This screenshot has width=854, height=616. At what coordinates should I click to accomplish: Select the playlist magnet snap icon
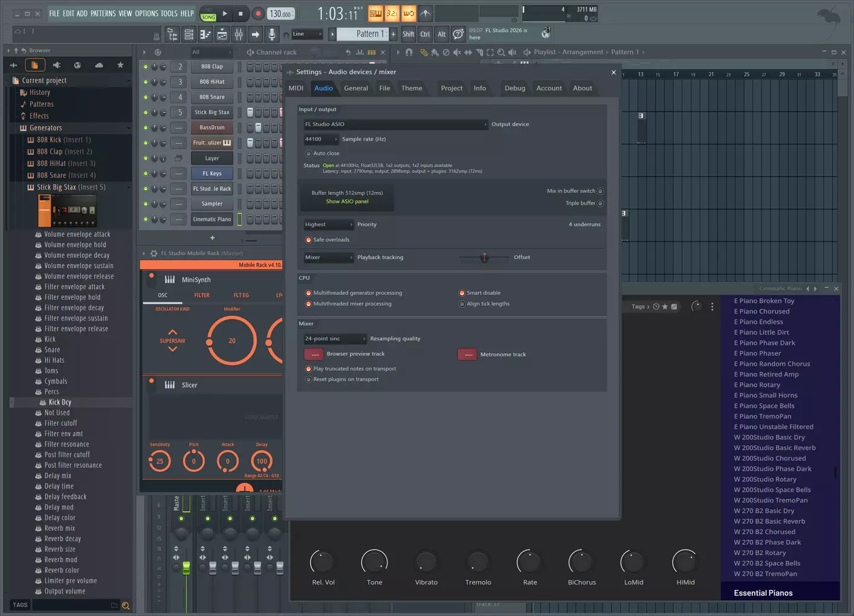point(409,53)
